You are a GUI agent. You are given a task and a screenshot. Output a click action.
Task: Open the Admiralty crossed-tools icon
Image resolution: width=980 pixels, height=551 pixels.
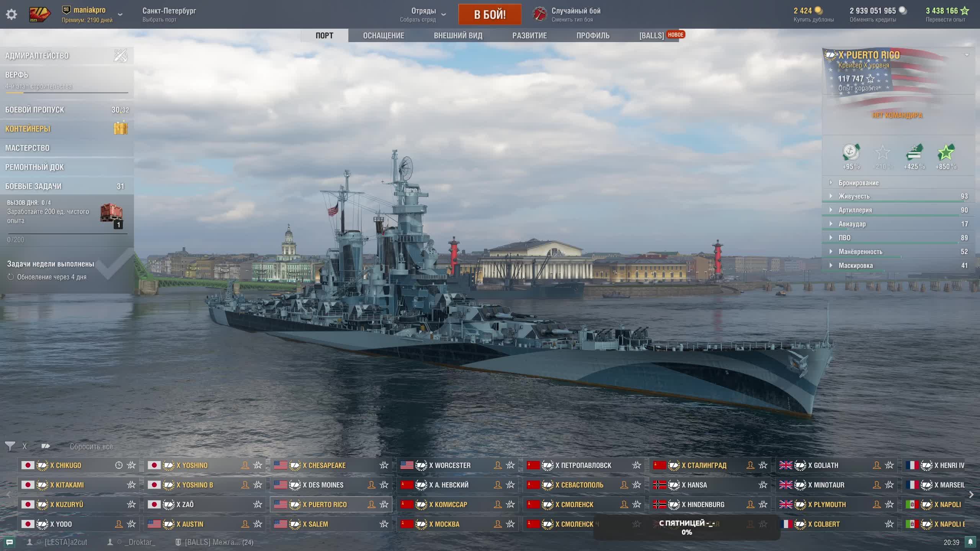(x=121, y=55)
